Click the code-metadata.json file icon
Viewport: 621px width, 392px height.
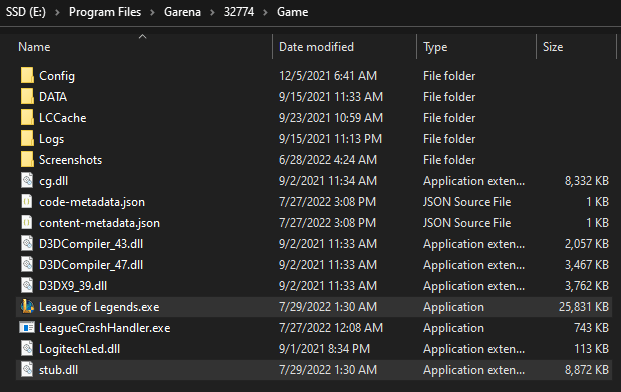pos(27,202)
